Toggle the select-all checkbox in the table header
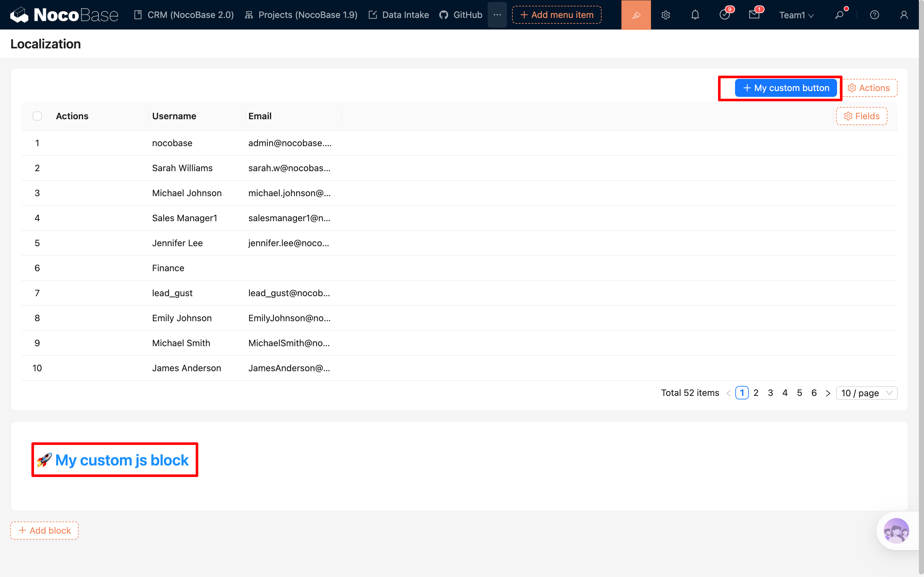924x577 pixels. point(37,116)
